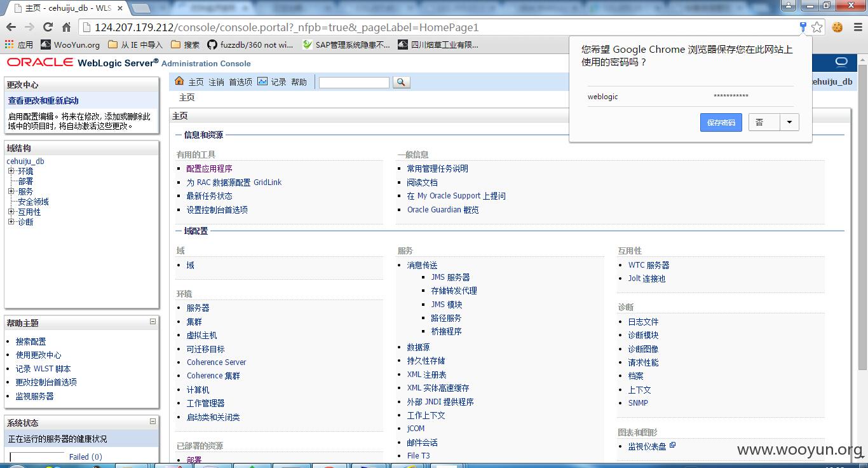Click 注销 to log out
The height and width of the screenshot is (468, 868).
(x=216, y=82)
